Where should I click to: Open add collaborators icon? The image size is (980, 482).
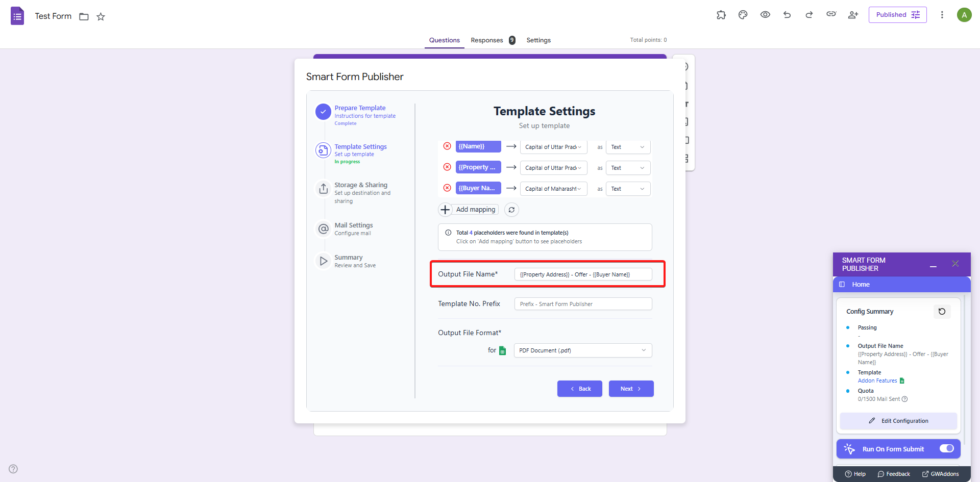(853, 15)
